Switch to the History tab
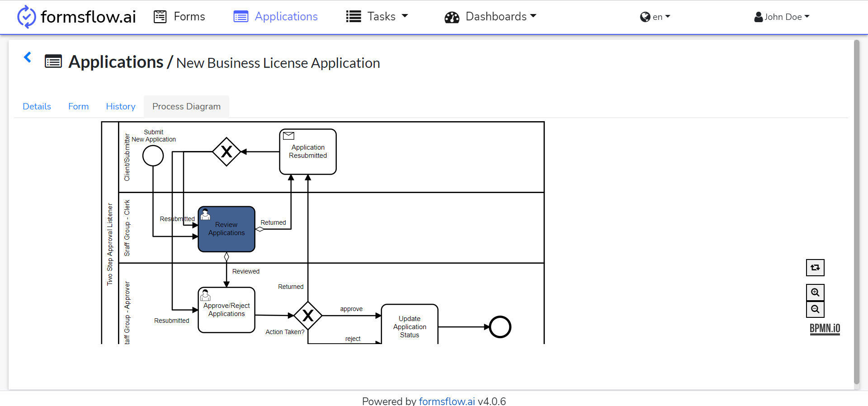 tap(121, 106)
